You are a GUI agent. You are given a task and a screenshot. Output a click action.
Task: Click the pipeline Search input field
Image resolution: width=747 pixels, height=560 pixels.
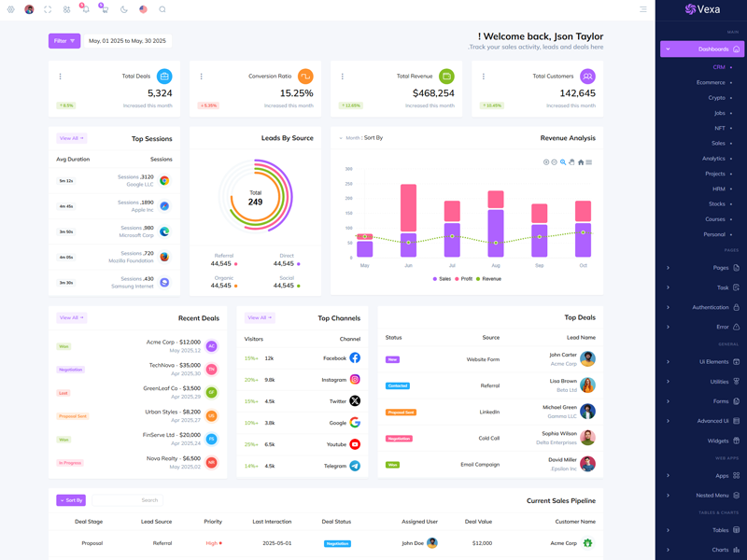127,500
